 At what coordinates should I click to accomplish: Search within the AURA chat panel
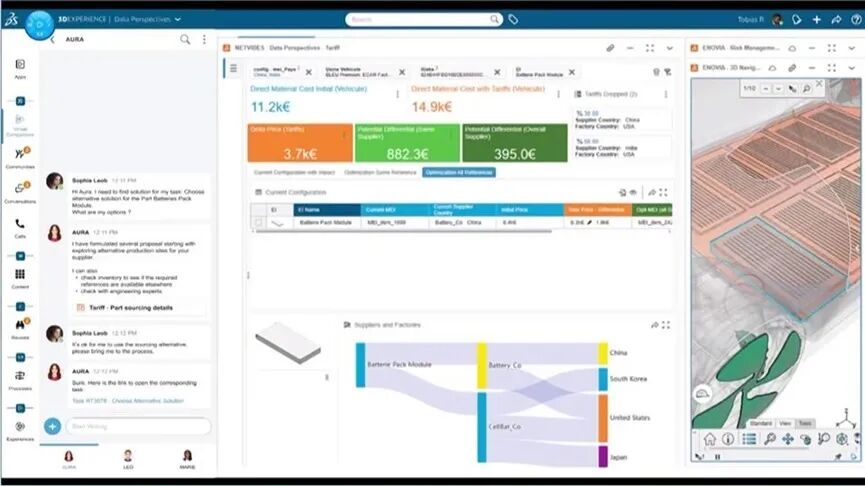pyautogui.click(x=185, y=39)
